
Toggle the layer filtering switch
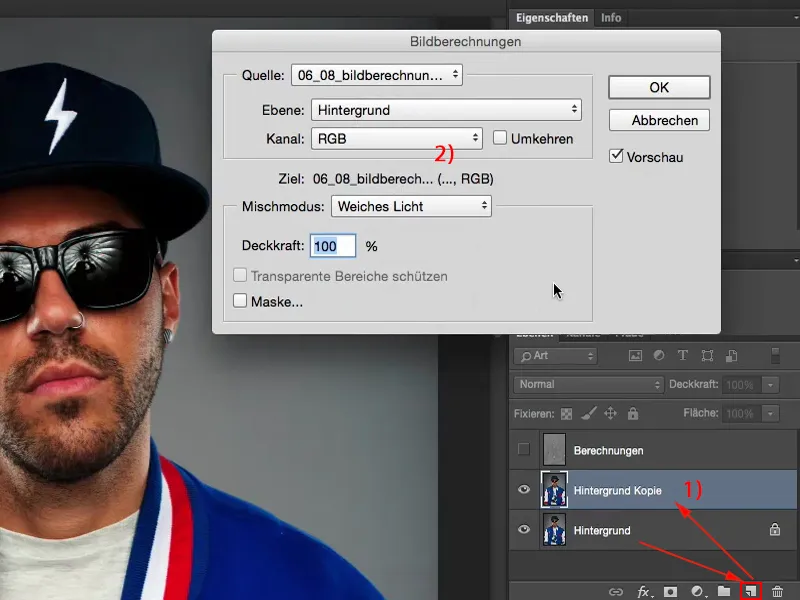pyautogui.click(x=776, y=356)
